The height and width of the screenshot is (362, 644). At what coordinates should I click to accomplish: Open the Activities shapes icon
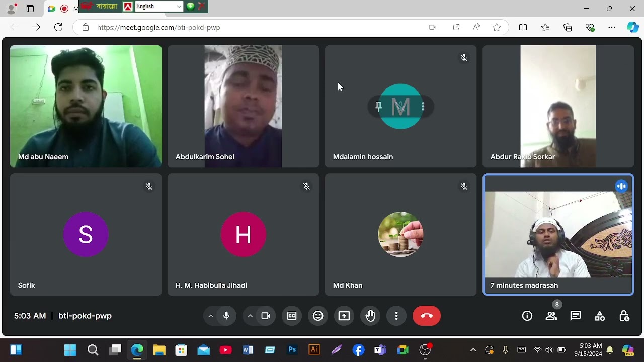click(x=600, y=316)
